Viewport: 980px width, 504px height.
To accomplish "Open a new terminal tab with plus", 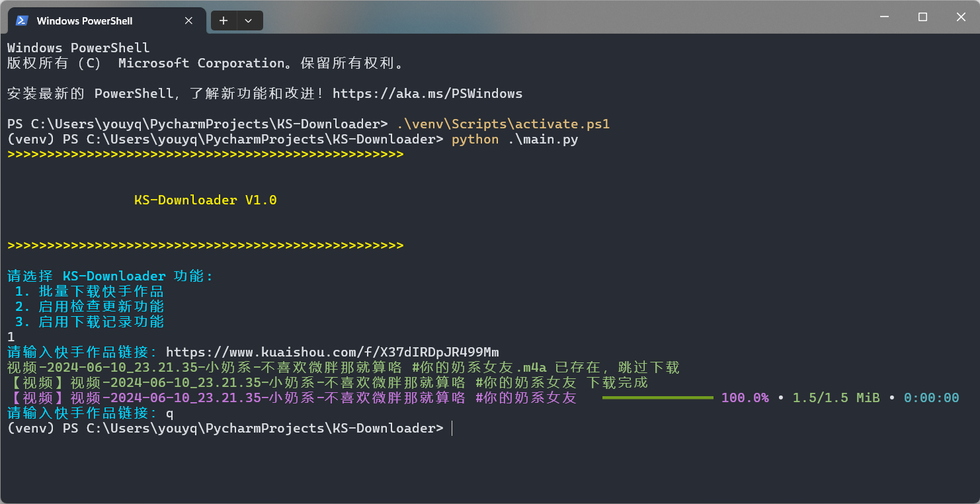I will point(224,21).
